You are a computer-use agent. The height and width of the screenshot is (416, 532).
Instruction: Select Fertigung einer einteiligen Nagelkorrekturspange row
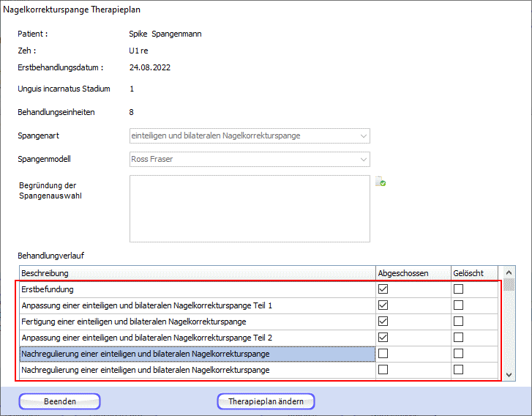198,322
